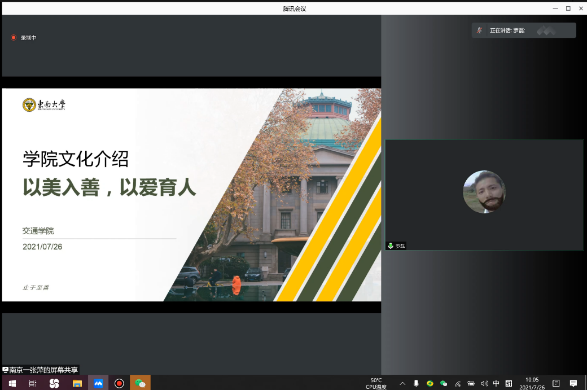The width and height of the screenshot is (587, 390).
Task: Click the WeChat icon in system tray
Action: pos(444,383)
